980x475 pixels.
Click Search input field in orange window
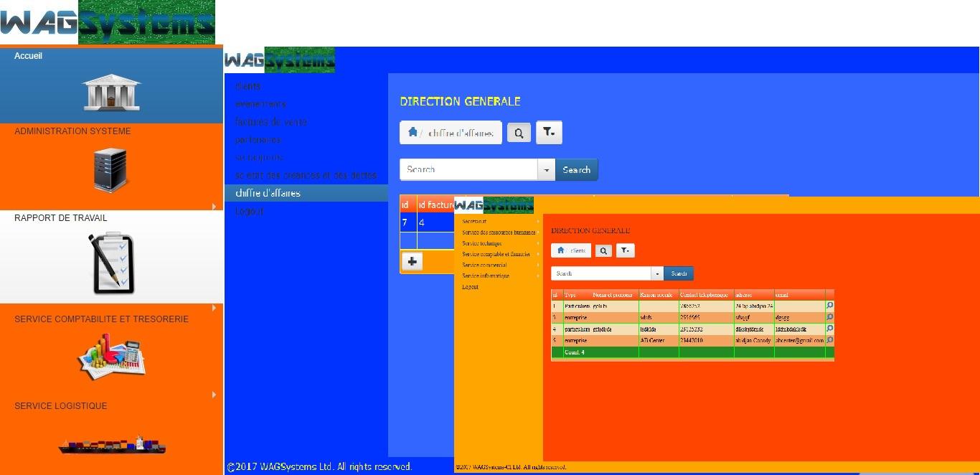click(601, 273)
